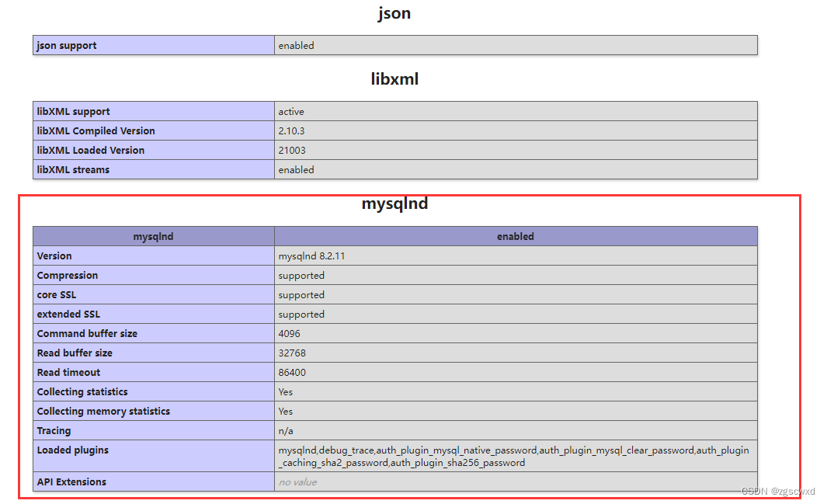Click 'Yes' in Collecting statistics row
Viewport: 827px width, 504px height.
(x=285, y=392)
